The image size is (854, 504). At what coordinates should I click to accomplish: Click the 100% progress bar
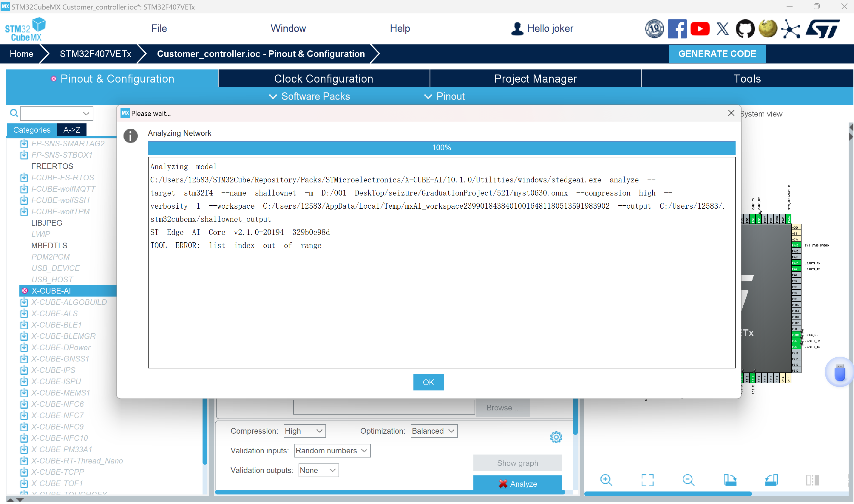(441, 148)
